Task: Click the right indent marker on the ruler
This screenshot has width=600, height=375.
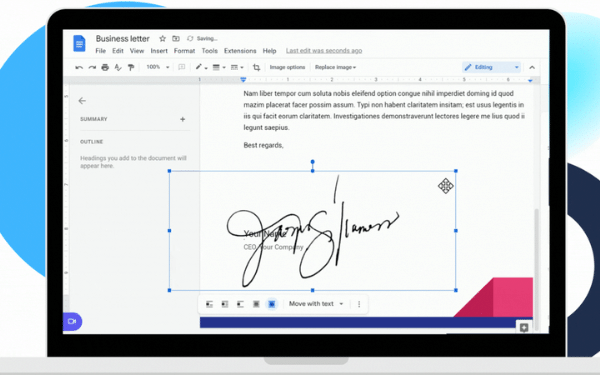Action: 530,80
